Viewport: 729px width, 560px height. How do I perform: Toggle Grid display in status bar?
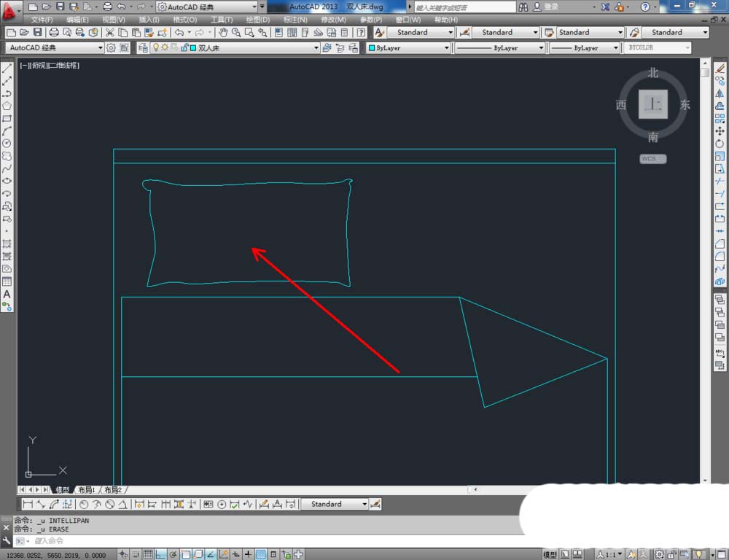click(x=148, y=554)
